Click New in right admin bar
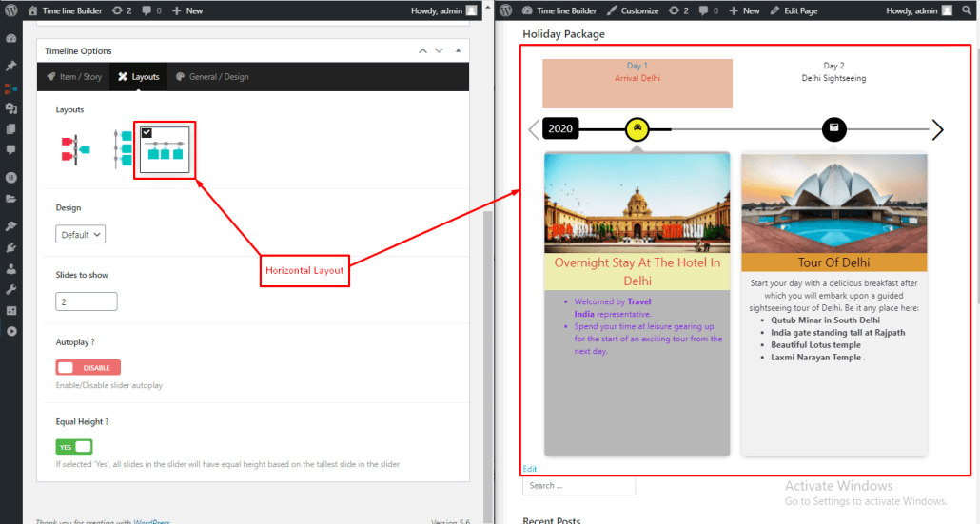 [744, 10]
